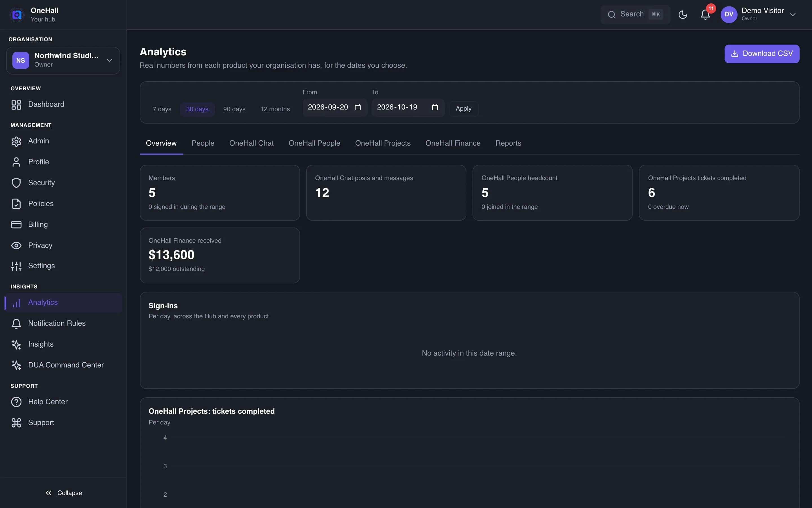The image size is (812, 508).
Task: Switch to the OneHall Finance tab
Action: [x=453, y=143]
